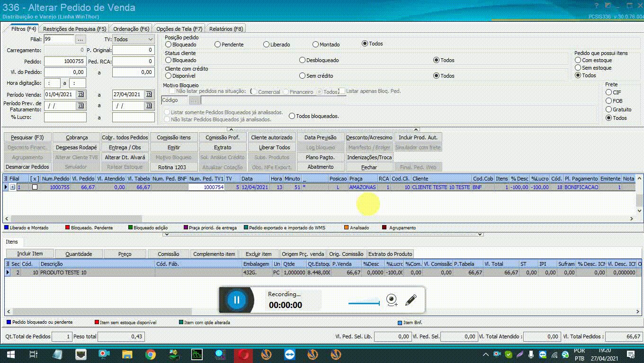Click the Fechar button

click(x=369, y=167)
